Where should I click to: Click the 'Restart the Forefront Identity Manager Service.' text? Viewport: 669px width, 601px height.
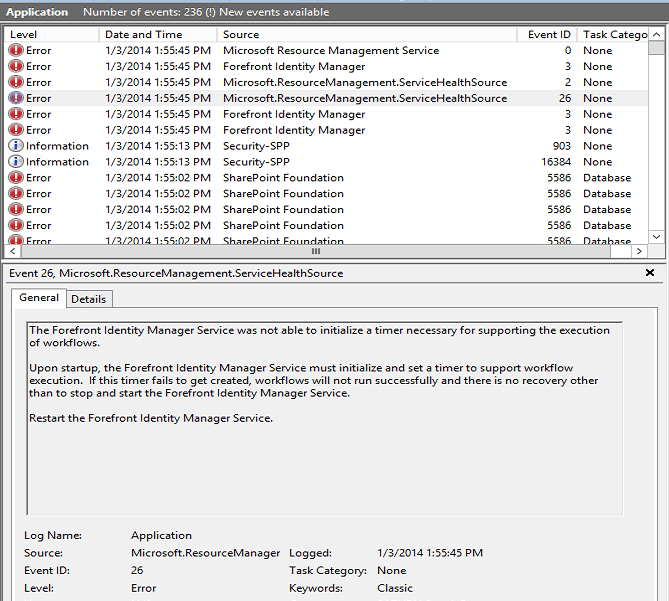tap(151, 418)
